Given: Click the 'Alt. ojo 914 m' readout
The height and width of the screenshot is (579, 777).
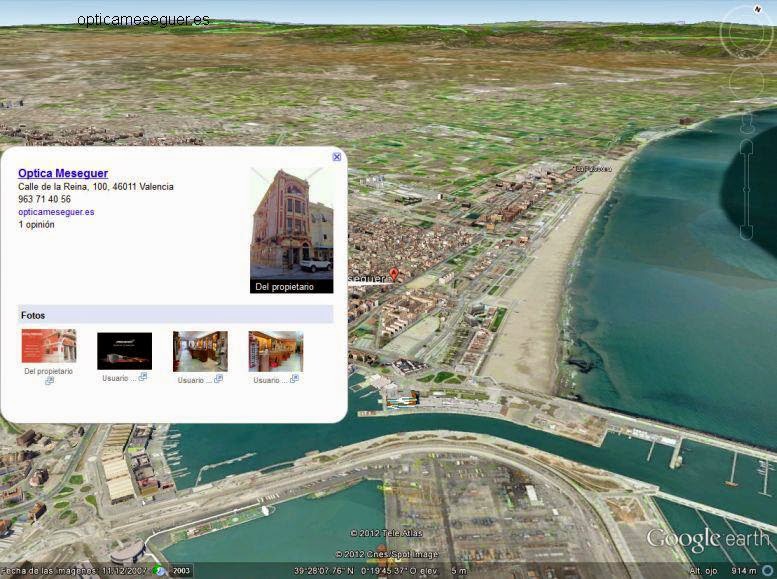Looking at the screenshot, I should point(723,571).
